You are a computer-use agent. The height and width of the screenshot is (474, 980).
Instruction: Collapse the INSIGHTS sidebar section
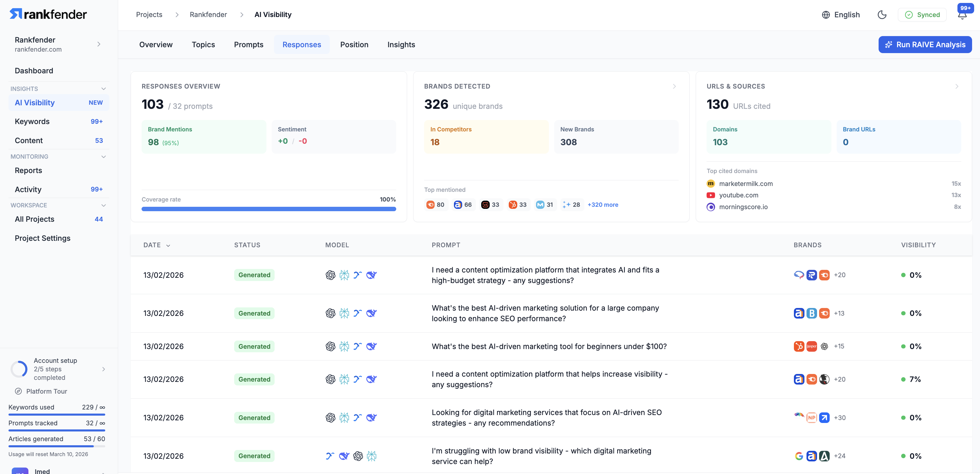[103, 89]
